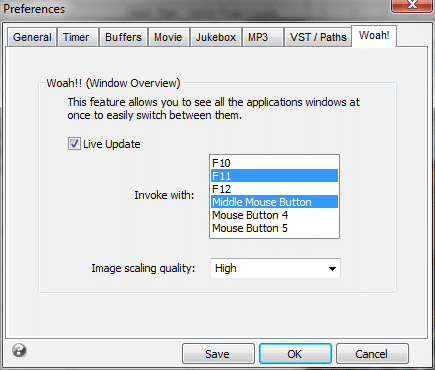Click the help question mark icon

[x=19, y=350]
